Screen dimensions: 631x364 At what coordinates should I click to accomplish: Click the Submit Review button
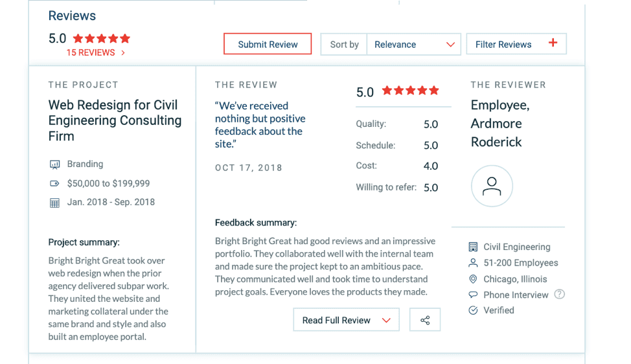268,44
